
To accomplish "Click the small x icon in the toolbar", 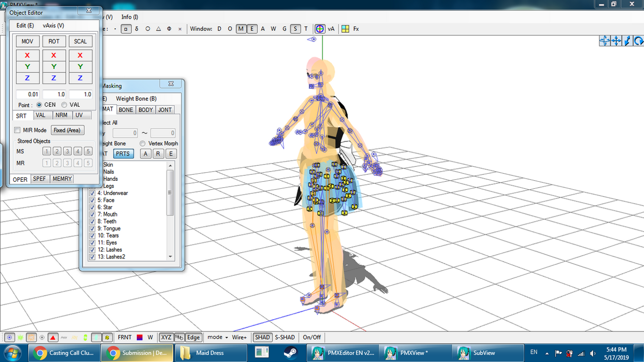I will (181, 29).
